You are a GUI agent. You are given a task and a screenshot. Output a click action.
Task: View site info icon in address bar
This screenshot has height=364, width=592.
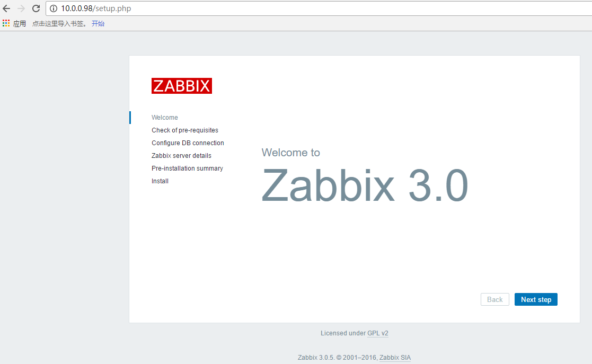[x=54, y=8]
